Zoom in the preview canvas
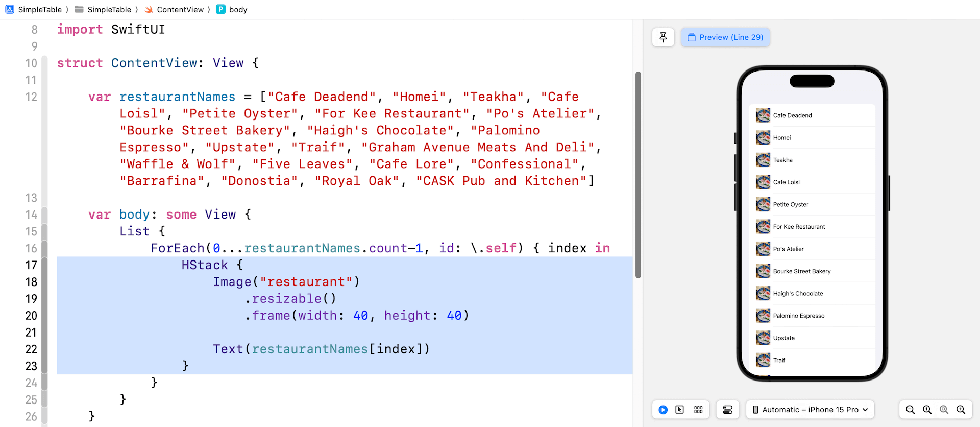 pos(961,410)
